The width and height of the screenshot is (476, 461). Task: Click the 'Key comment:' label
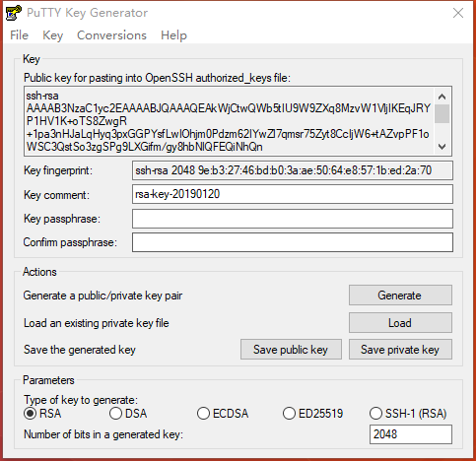pos(56,195)
